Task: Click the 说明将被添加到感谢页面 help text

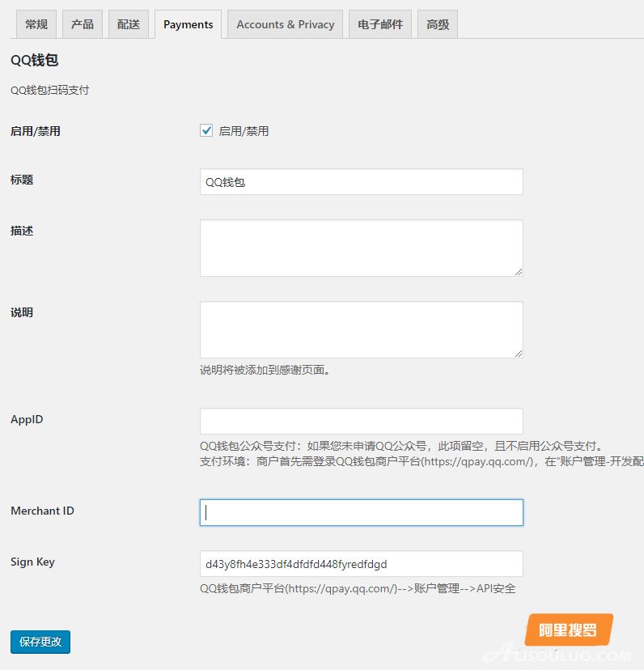Action: pyautogui.click(x=265, y=370)
